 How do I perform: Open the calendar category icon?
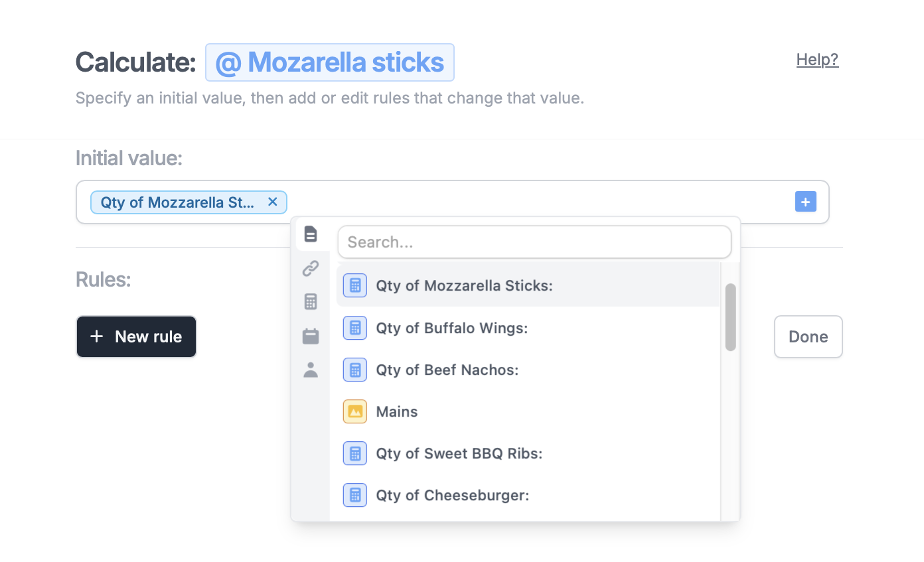click(311, 336)
